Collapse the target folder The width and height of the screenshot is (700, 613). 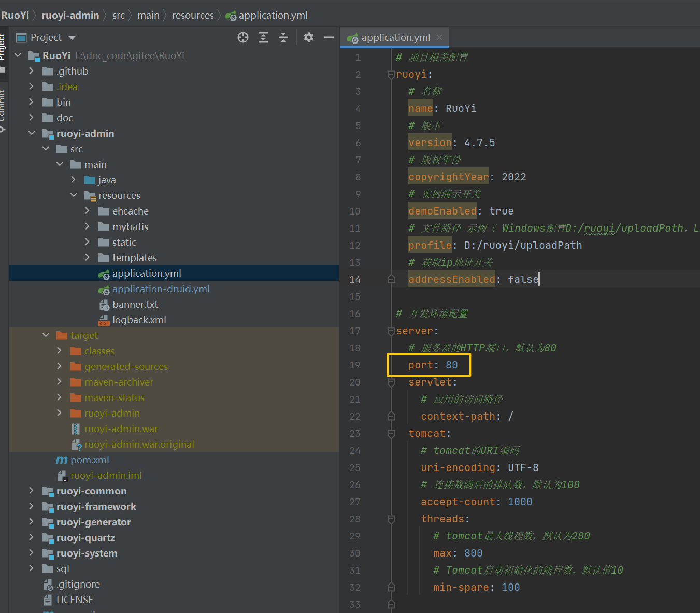click(x=46, y=335)
